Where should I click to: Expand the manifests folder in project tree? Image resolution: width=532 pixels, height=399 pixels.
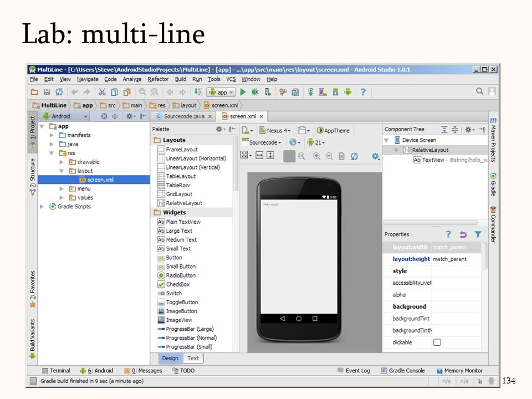coord(52,135)
